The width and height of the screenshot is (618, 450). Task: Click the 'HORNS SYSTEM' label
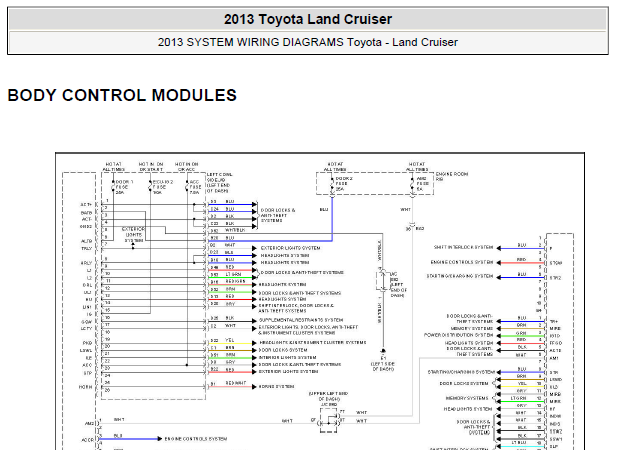(x=276, y=387)
